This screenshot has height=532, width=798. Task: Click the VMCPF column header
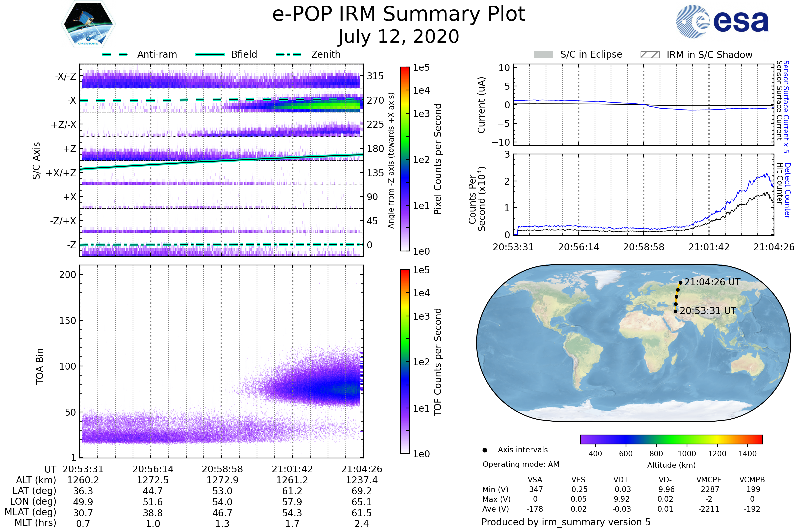tap(709, 480)
